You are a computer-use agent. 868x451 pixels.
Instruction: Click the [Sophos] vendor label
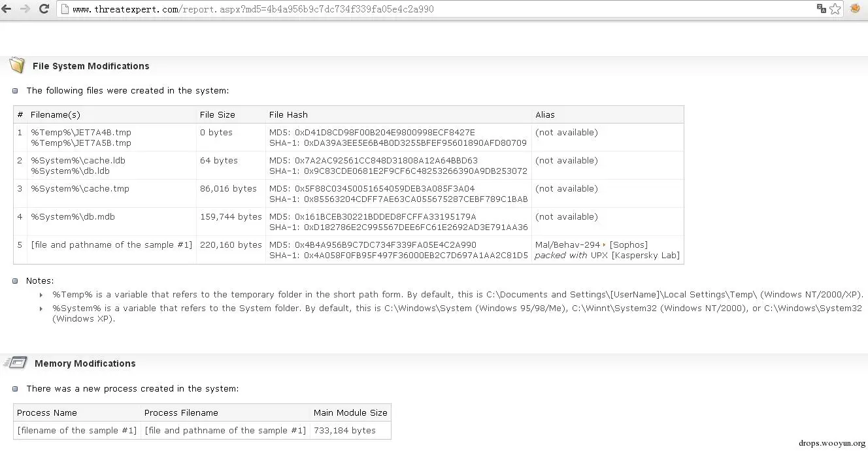629,245
